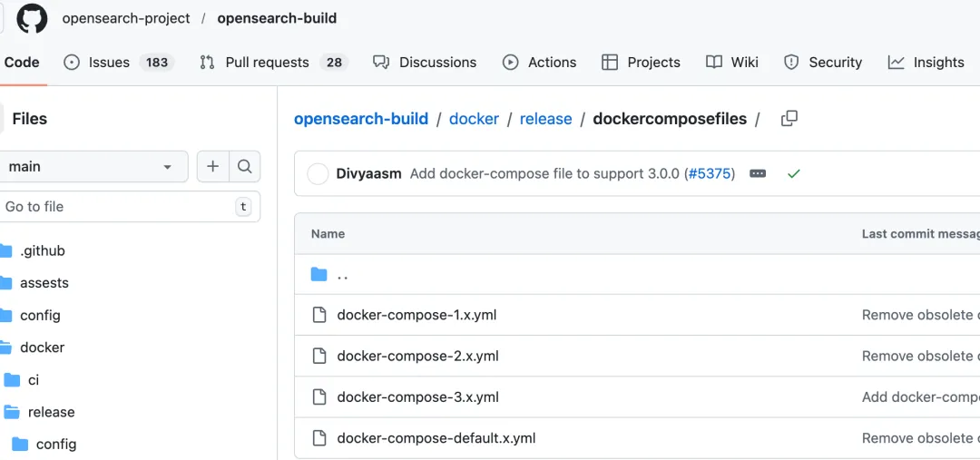
Task: Open the Issues tab
Action: coord(109,62)
